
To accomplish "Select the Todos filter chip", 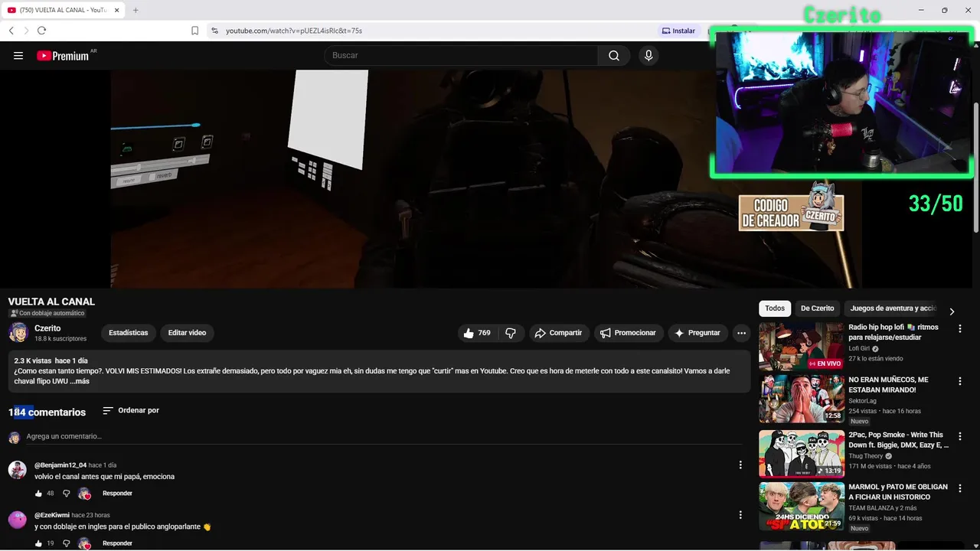I will pos(775,308).
